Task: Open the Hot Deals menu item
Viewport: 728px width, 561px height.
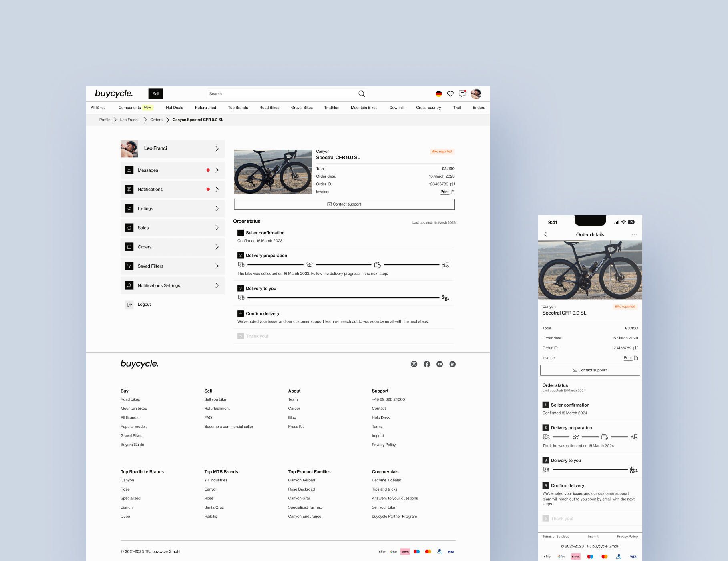Action: [x=175, y=108]
